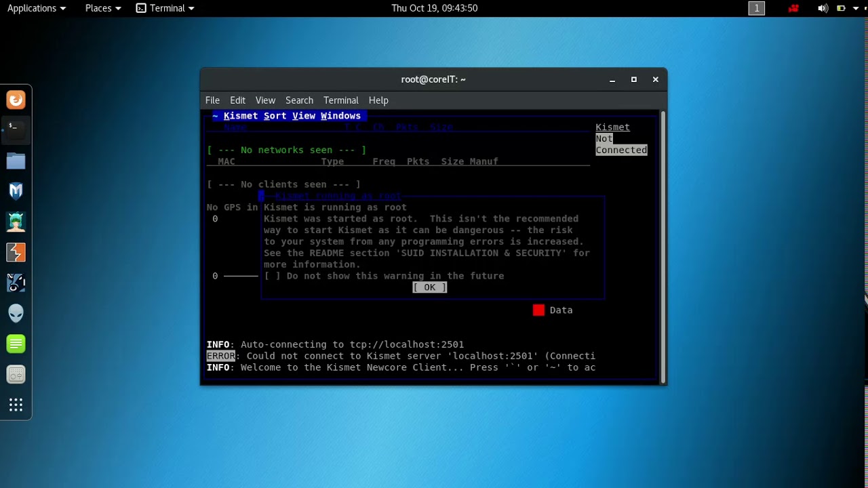Viewport: 868px width, 488px height.
Task: Open Kismet's Sort menu
Action: coord(275,116)
